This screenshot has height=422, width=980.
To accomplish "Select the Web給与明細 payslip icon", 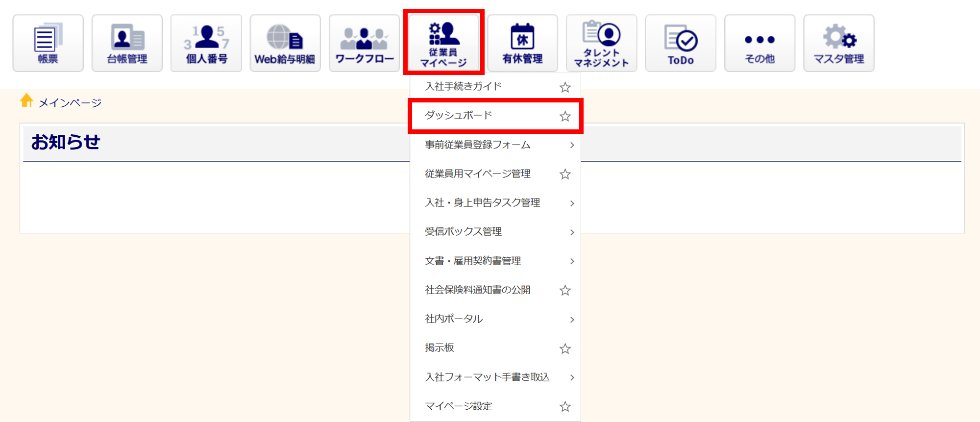I will 285,43.
